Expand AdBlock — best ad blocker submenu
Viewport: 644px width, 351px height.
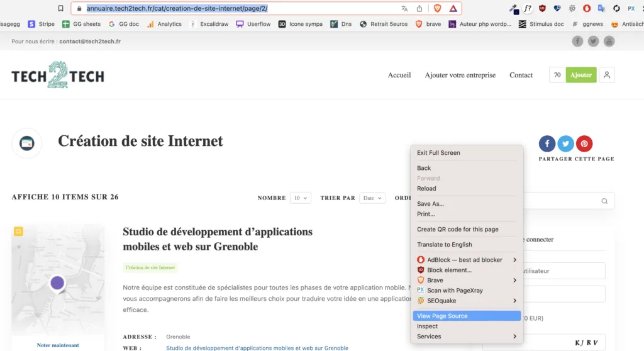point(467,260)
